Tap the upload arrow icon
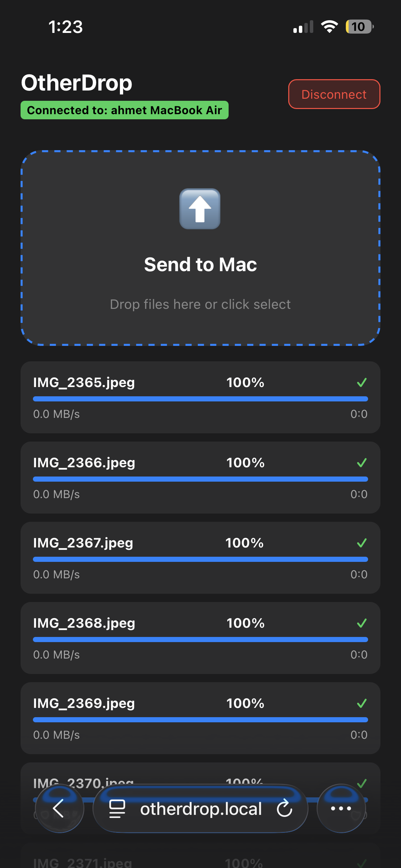This screenshot has width=401, height=868. pos(200,209)
